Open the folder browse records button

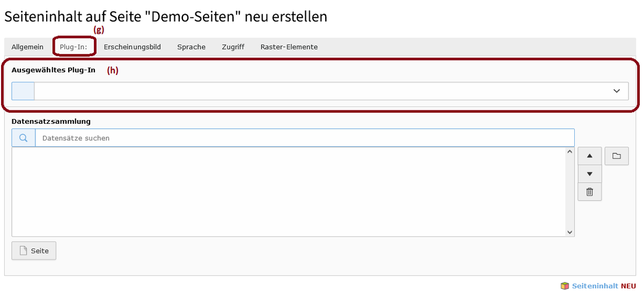[x=617, y=156]
